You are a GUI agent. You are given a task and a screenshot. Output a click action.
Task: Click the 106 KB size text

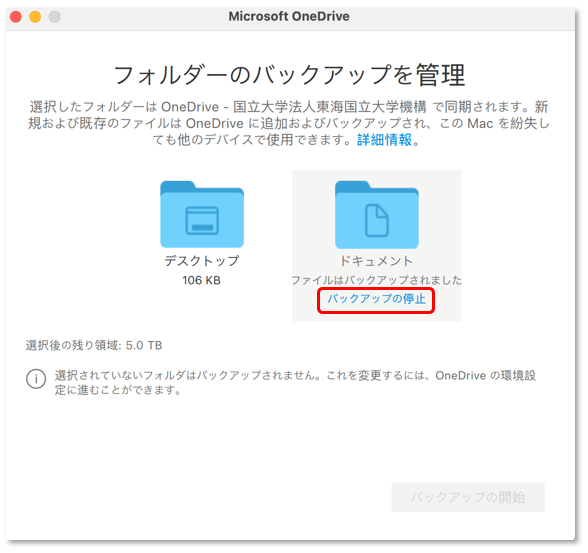coord(201,280)
